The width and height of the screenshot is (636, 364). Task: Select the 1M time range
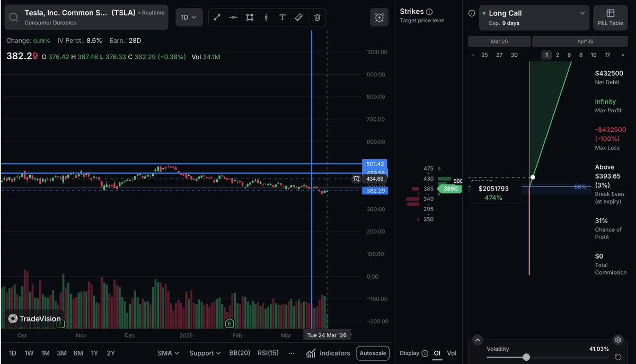pos(46,353)
